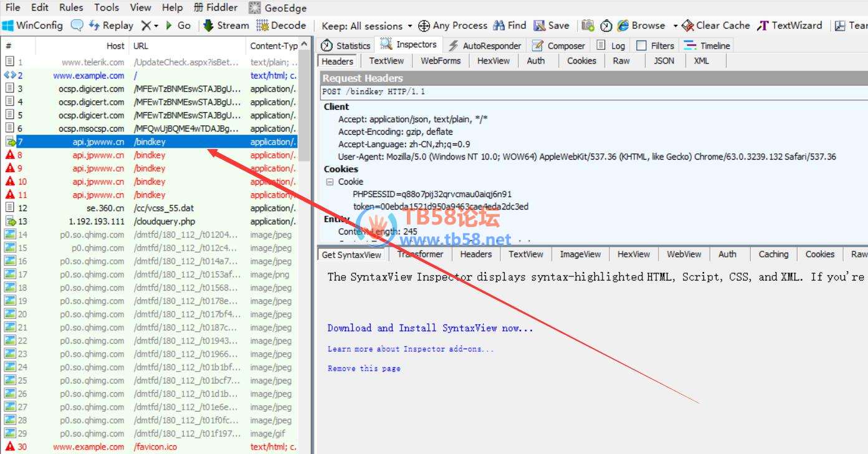Clear Cache using the toolbar button
The width and height of the screenshot is (868, 454).
point(716,26)
